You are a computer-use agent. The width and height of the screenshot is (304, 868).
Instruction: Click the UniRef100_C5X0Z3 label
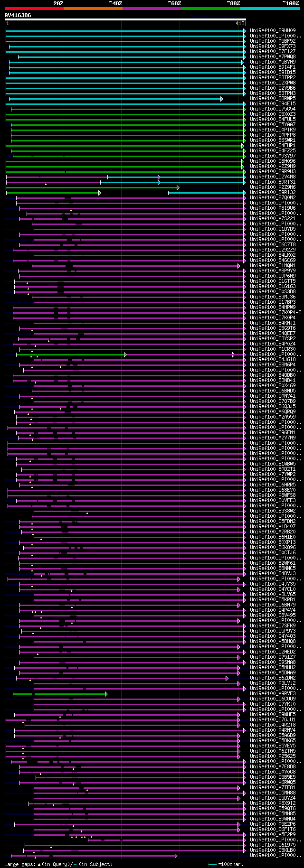[273, 114]
